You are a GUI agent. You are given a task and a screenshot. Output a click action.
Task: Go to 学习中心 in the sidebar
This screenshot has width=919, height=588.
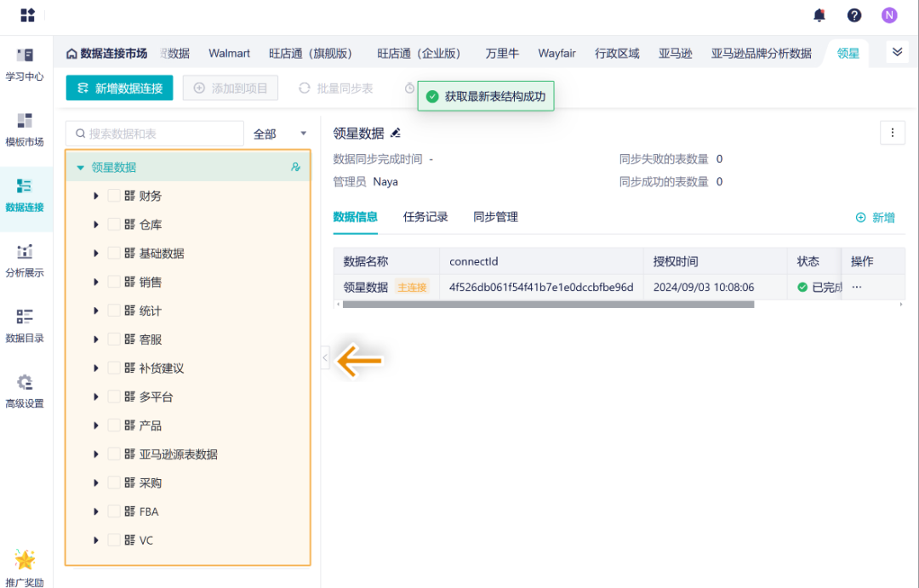[25, 65]
